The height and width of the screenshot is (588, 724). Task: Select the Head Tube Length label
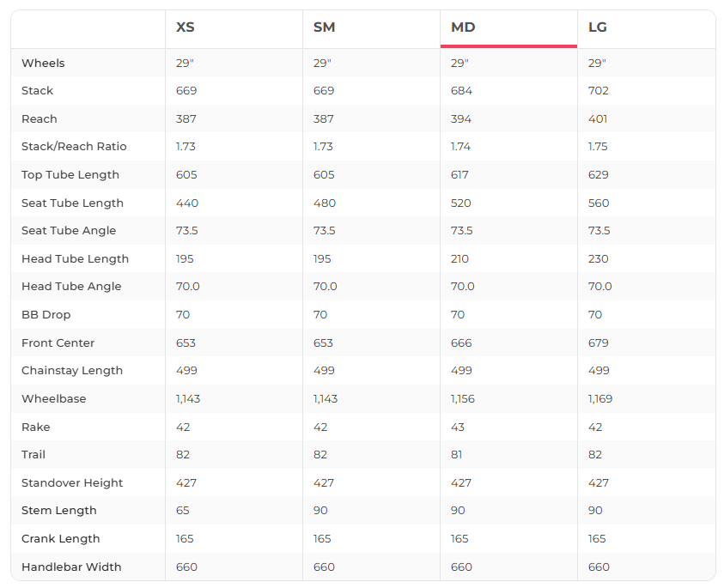(x=75, y=259)
